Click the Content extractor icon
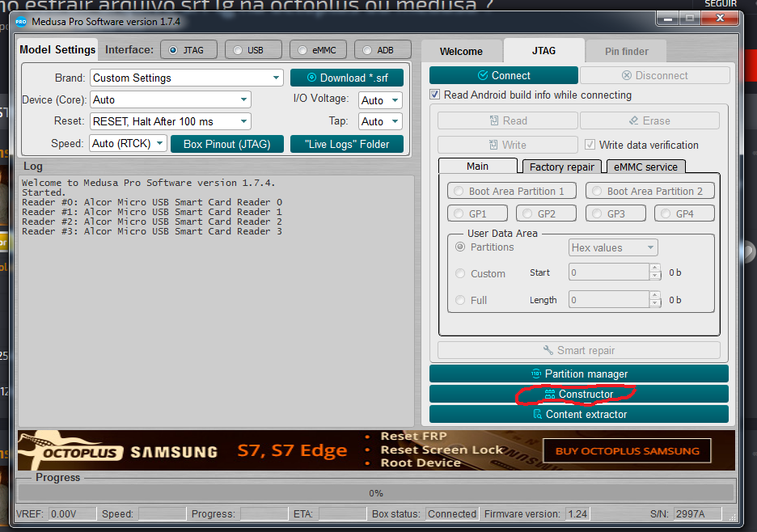The image size is (757, 532). click(x=537, y=414)
